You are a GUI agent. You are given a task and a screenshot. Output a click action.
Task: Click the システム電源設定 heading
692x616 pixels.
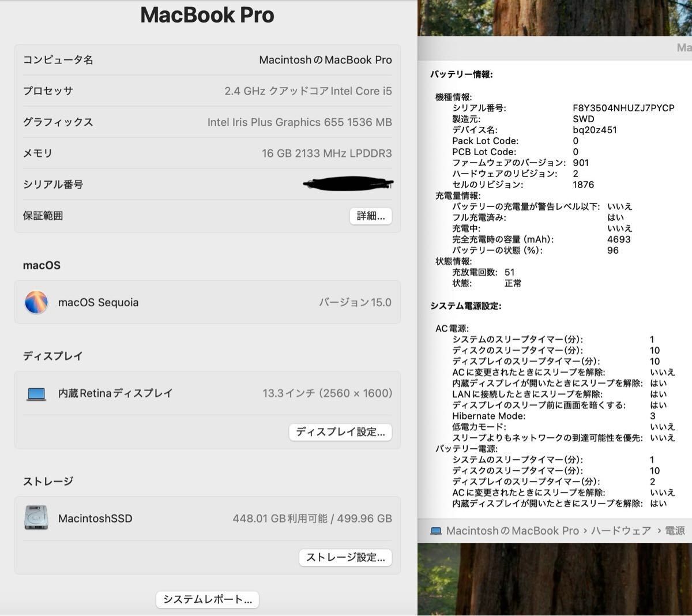(x=465, y=306)
